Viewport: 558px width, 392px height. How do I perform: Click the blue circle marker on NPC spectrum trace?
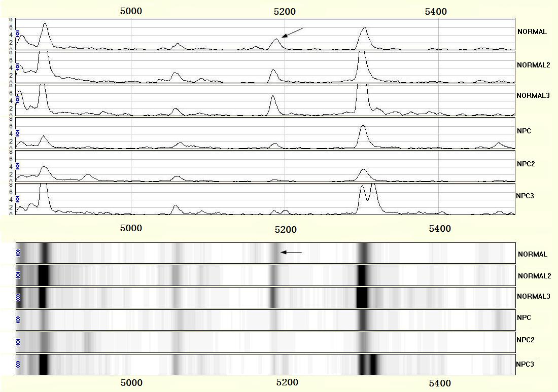(x=18, y=133)
